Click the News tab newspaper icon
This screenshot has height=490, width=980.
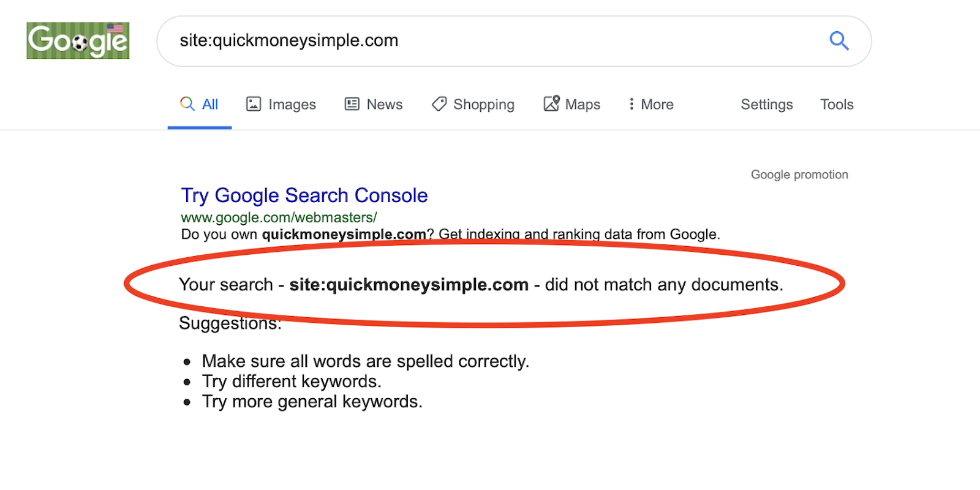point(352,104)
